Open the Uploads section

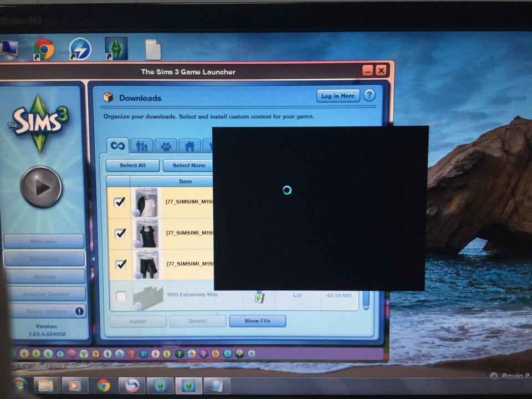click(45, 277)
